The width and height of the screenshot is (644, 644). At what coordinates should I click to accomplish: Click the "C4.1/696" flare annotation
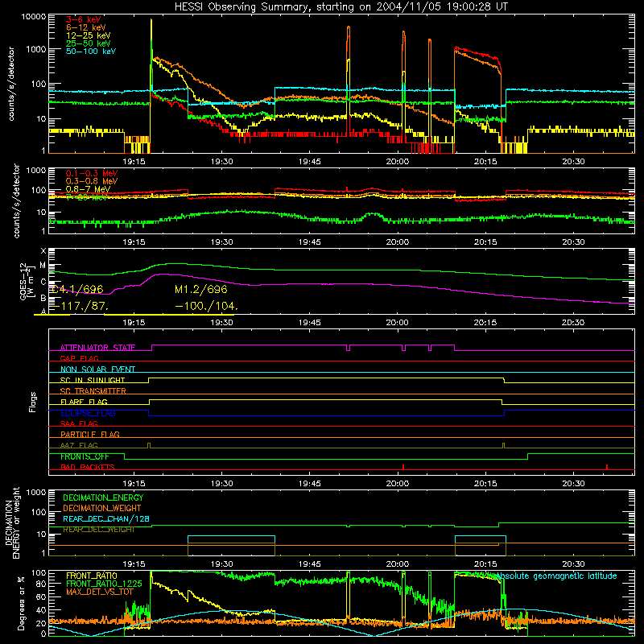click(77, 289)
